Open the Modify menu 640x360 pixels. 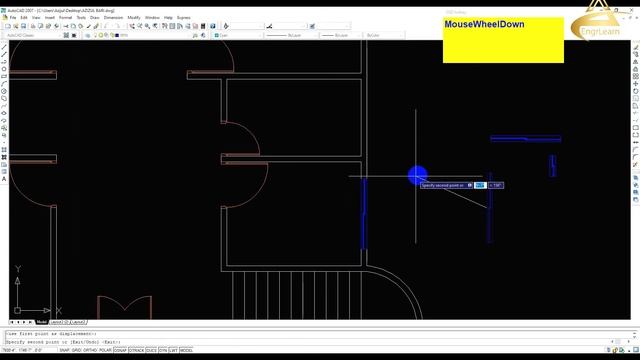[x=134, y=18]
